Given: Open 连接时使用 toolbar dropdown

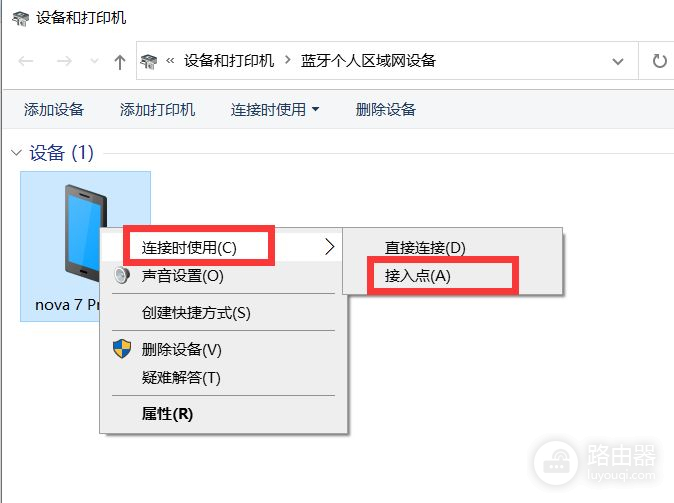Looking at the screenshot, I should pyautogui.click(x=275, y=110).
